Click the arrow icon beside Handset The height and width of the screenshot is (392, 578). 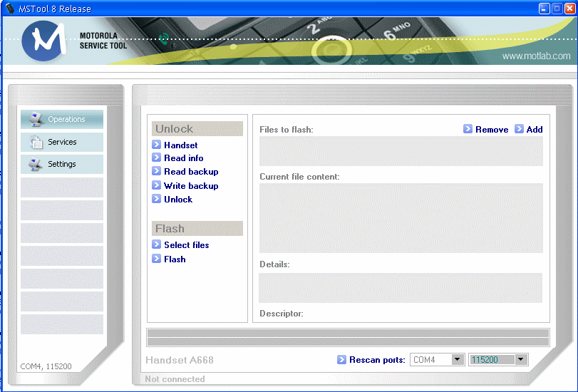[156, 144]
